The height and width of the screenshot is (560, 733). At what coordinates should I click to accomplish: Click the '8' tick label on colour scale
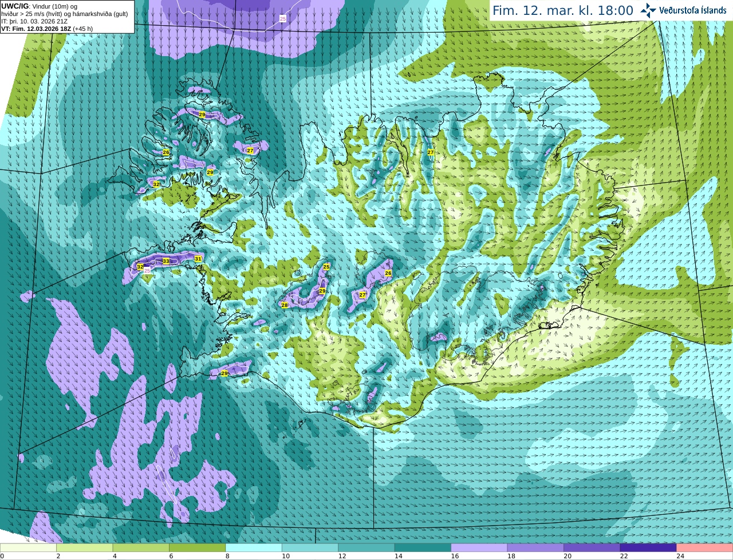point(227,556)
